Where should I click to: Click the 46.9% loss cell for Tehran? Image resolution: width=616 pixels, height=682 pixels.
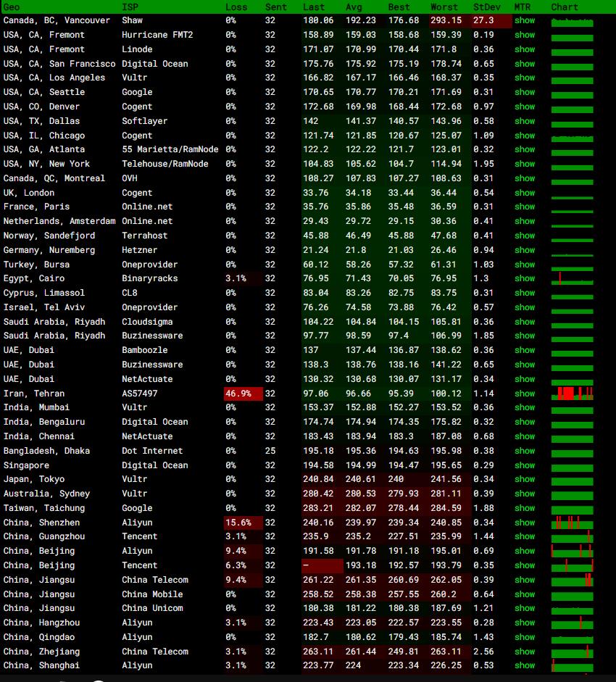(x=244, y=394)
